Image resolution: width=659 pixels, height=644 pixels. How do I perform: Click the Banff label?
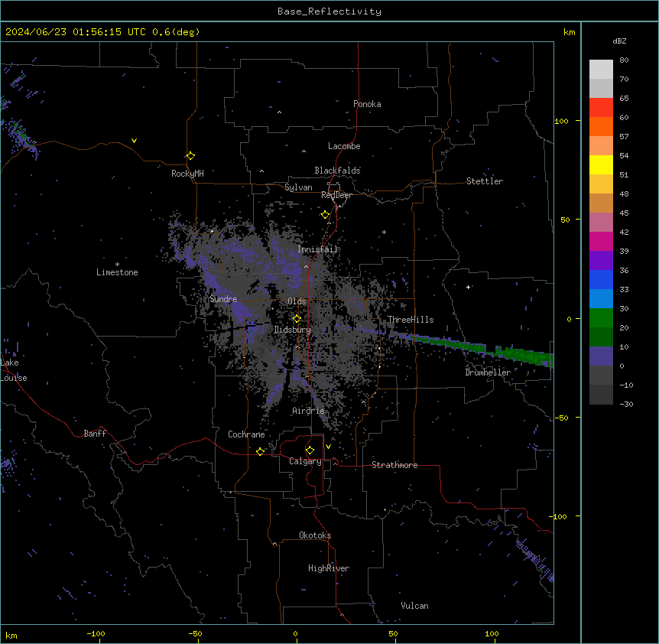click(95, 434)
